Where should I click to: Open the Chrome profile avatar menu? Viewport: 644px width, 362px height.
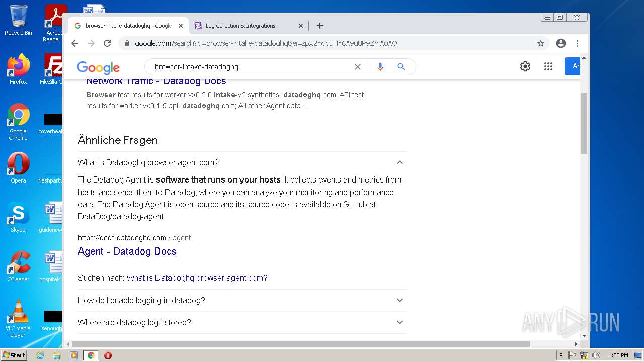click(561, 43)
